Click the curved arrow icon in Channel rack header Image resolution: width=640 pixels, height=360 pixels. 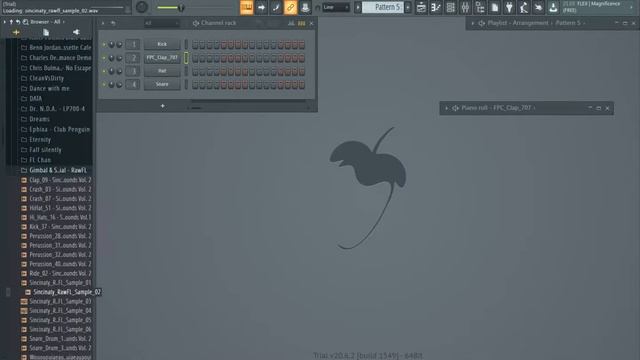[113, 23]
